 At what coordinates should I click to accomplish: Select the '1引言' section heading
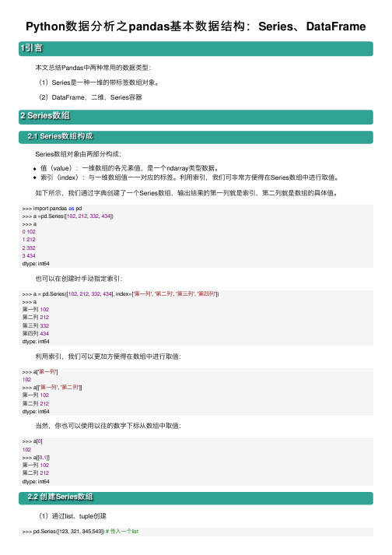tap(196, 48)
